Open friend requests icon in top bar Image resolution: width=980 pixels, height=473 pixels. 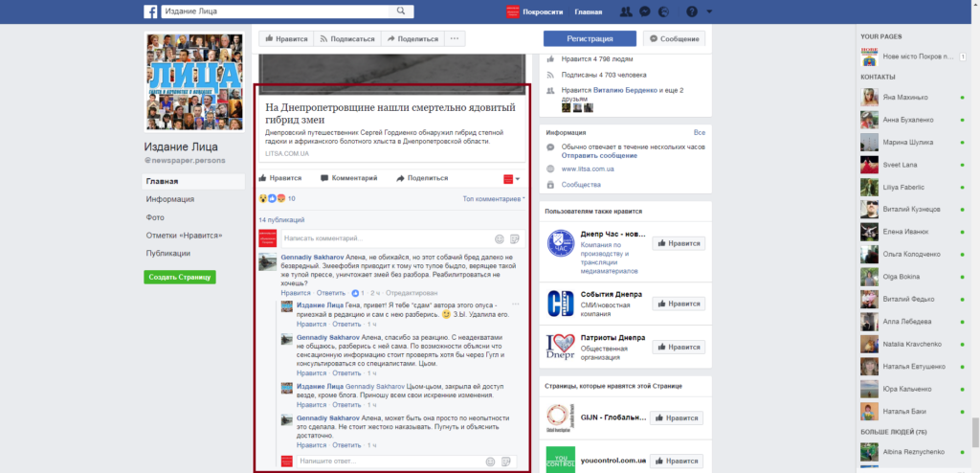point(626,11)
